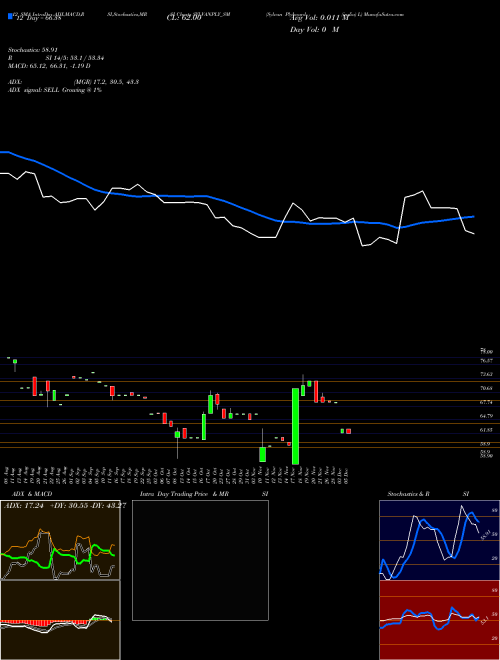Click the 70.68 price axis label

pos(486,388)
